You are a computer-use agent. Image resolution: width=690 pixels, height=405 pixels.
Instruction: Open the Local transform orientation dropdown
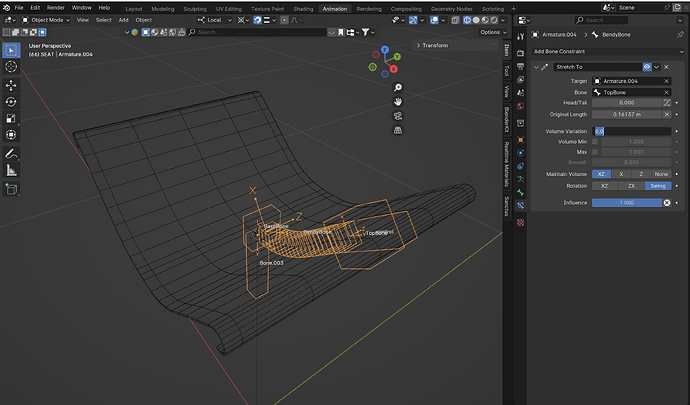(x=214, y=20)
